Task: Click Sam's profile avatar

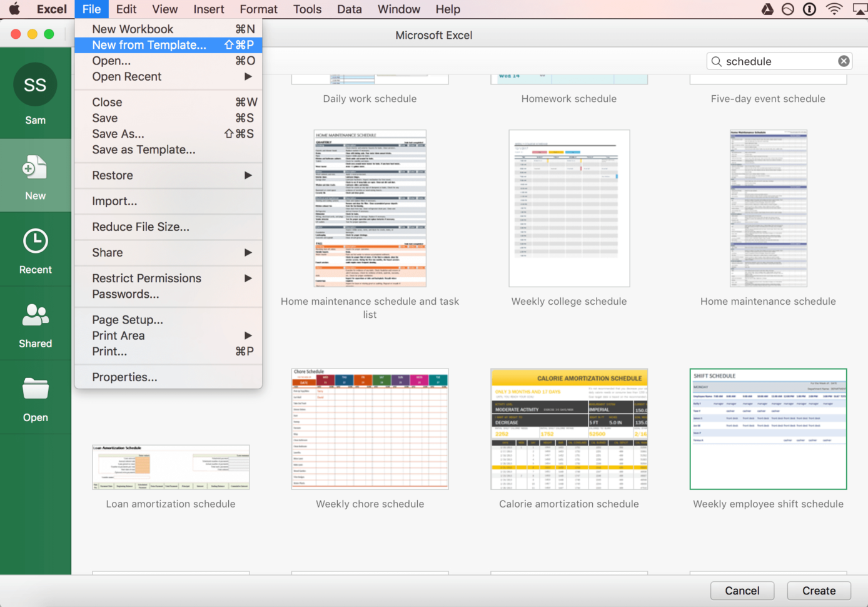Action: [x=35, y=84]
